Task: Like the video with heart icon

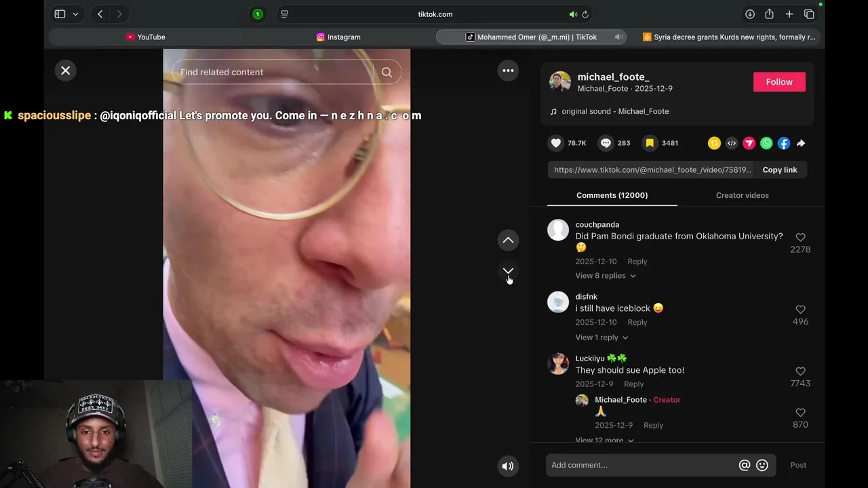Action: pyautogui.click(x=556, y=143)
